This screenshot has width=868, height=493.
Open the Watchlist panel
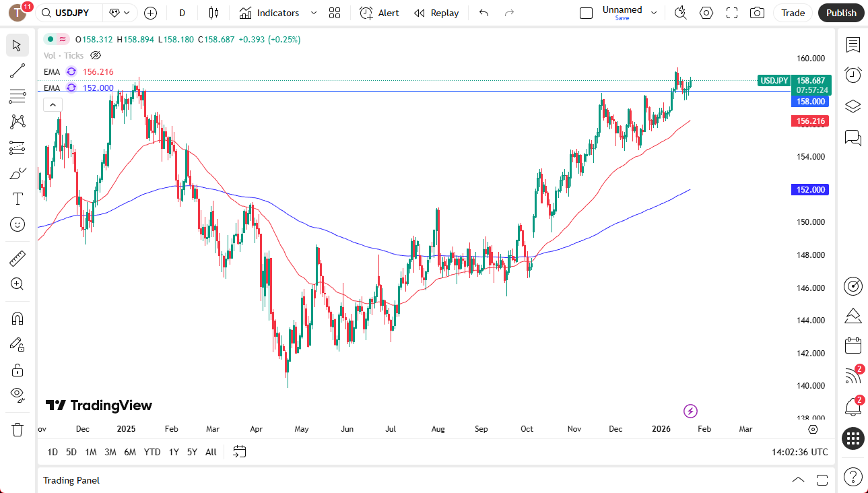pyautogui.click(x=853, y=45)
